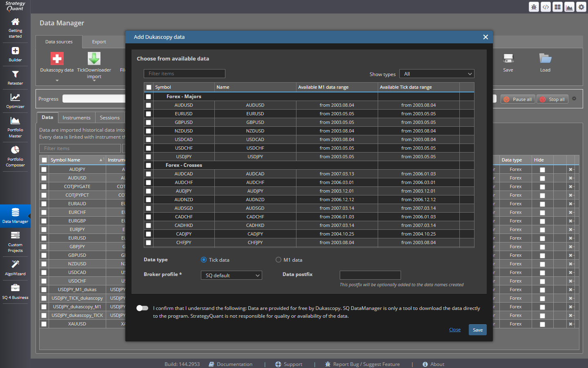Launch AlgoWizard from the sidebar
Image resolution: width=588 pixels, height=368 pixels.
pos(15,268)
